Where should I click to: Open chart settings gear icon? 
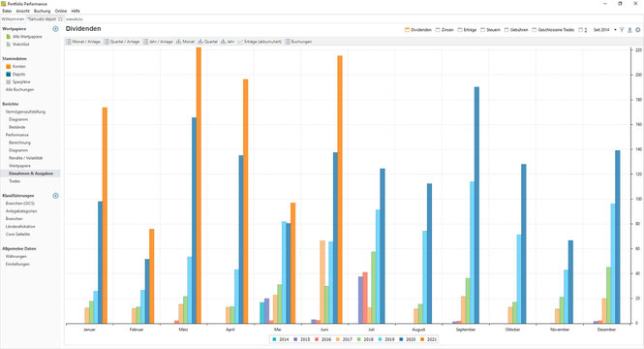(638, 30)
